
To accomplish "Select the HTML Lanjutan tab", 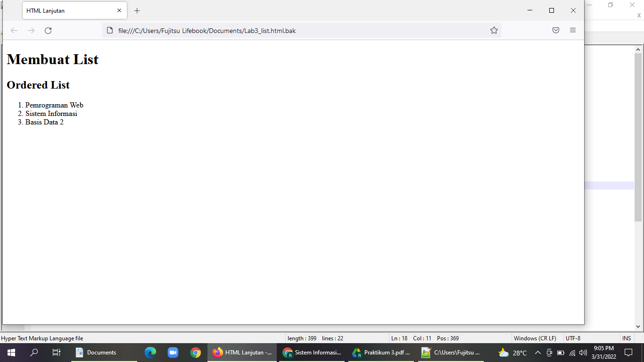I will (74, 10).
